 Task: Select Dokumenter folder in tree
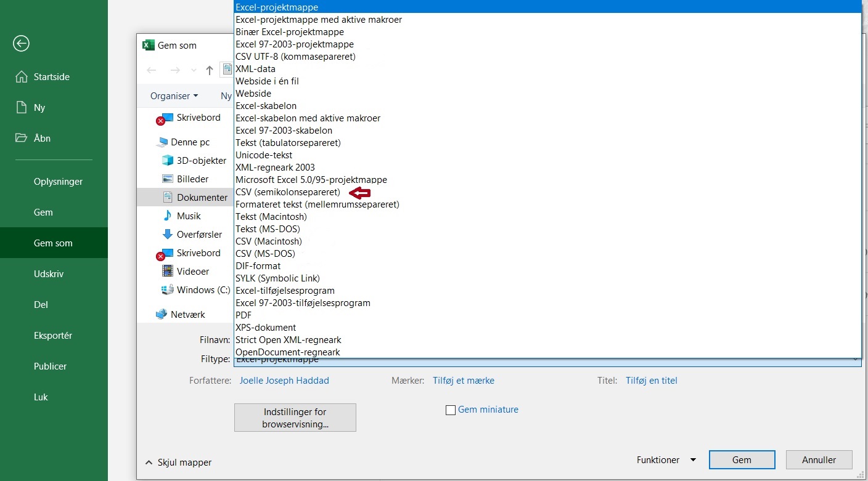(202, 197)
